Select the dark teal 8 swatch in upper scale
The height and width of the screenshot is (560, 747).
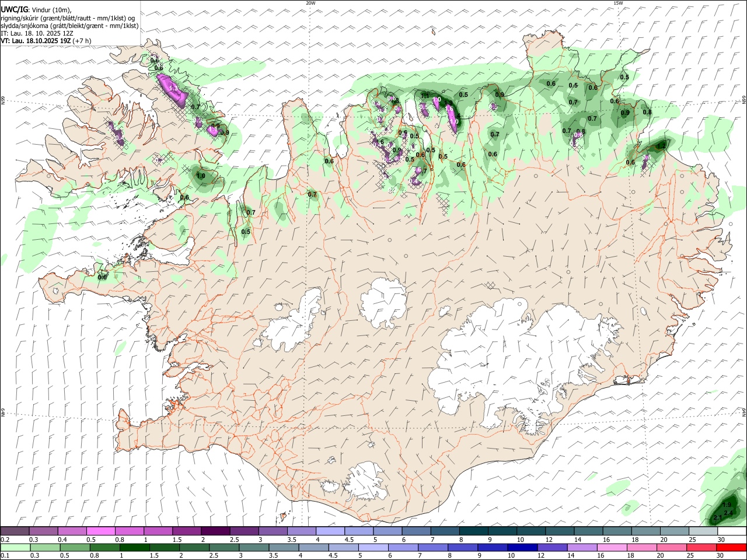pyautogui.click(x=473, y=531)
